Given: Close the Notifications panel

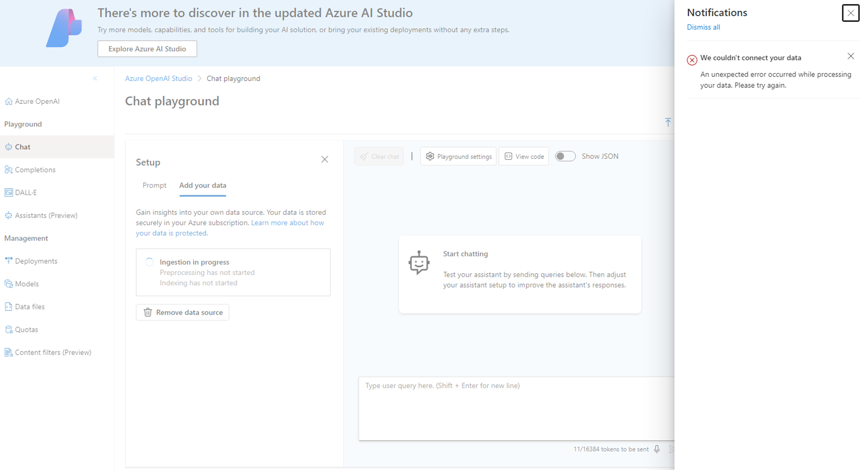Looking at the screenshot, I should point(850,13).
